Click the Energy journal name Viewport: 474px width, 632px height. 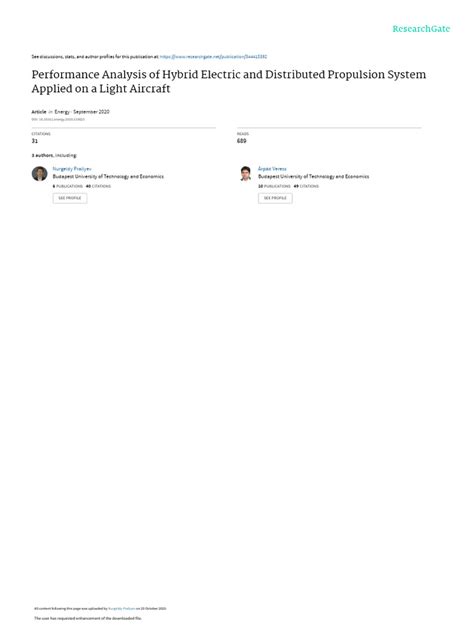pyautogui.click(x=62, y=112)
